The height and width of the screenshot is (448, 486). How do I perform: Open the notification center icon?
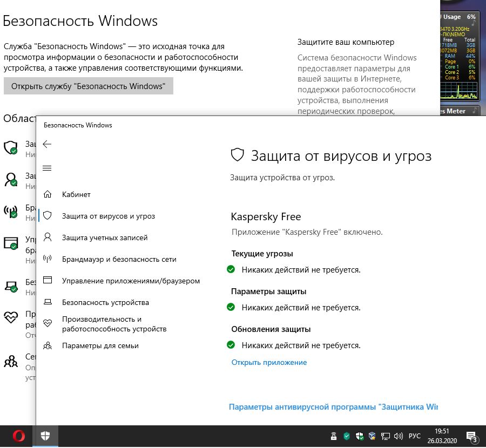pos(471,437)
